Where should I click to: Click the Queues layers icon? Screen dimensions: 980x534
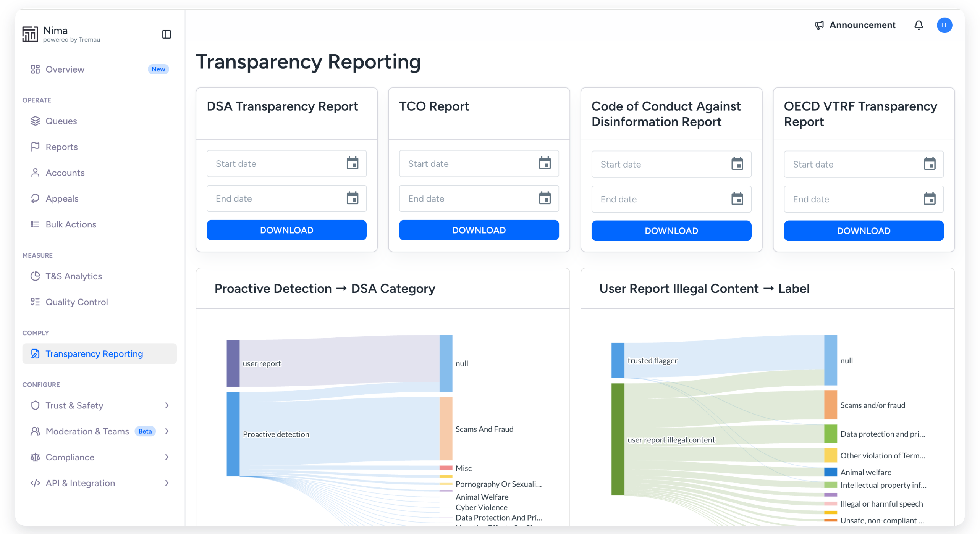35,121
